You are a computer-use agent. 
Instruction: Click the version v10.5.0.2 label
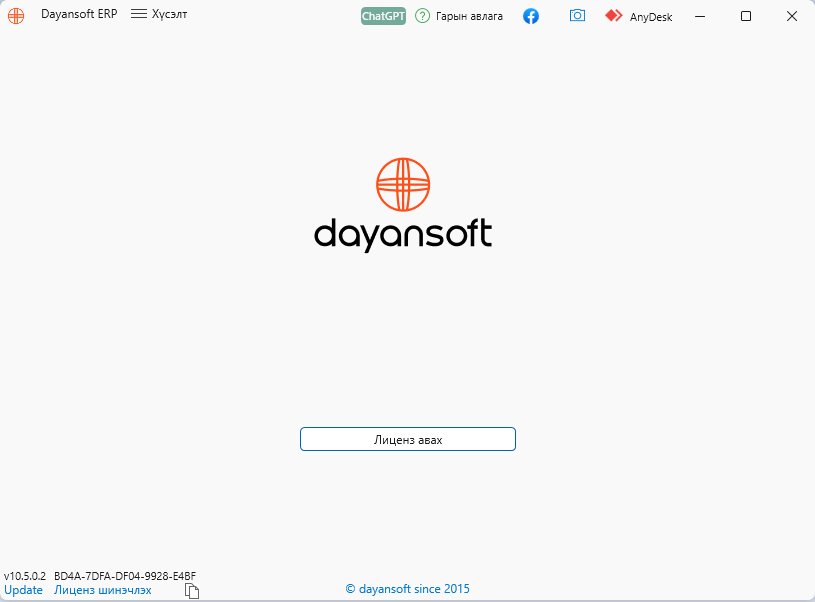[25, 576]
